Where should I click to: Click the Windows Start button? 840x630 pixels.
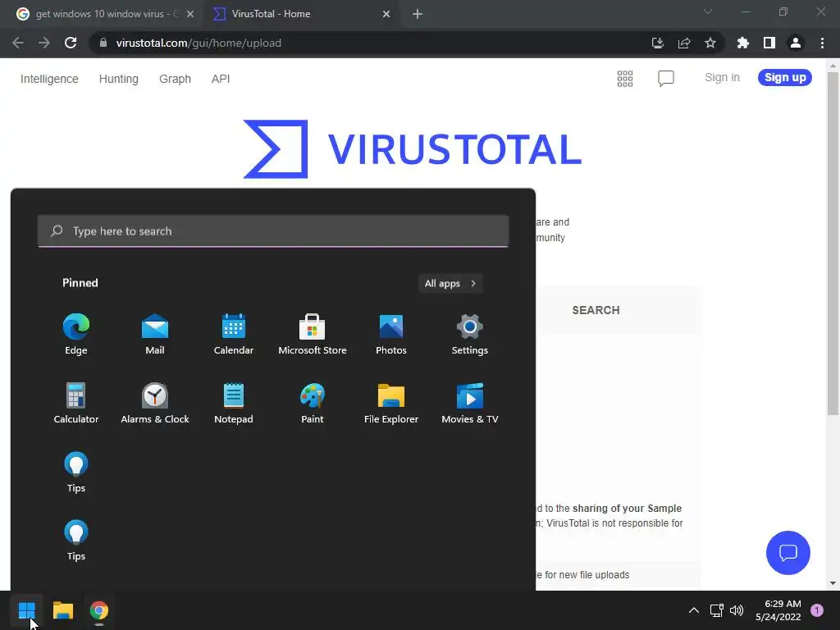tap(27, 610)
